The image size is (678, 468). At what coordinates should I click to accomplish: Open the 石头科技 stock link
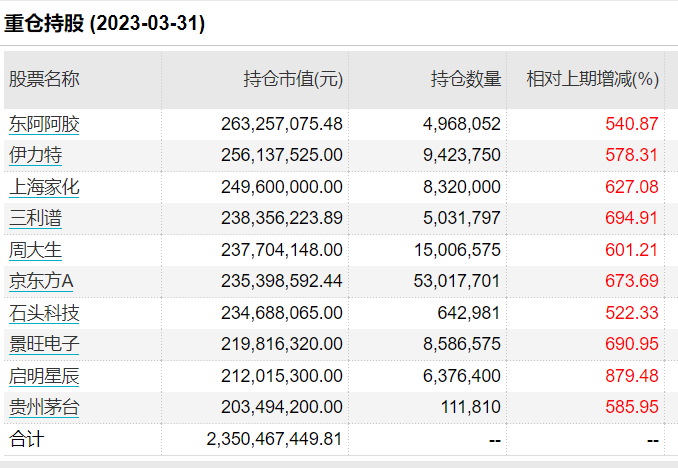pyautogui.click(x=44, y=313)
